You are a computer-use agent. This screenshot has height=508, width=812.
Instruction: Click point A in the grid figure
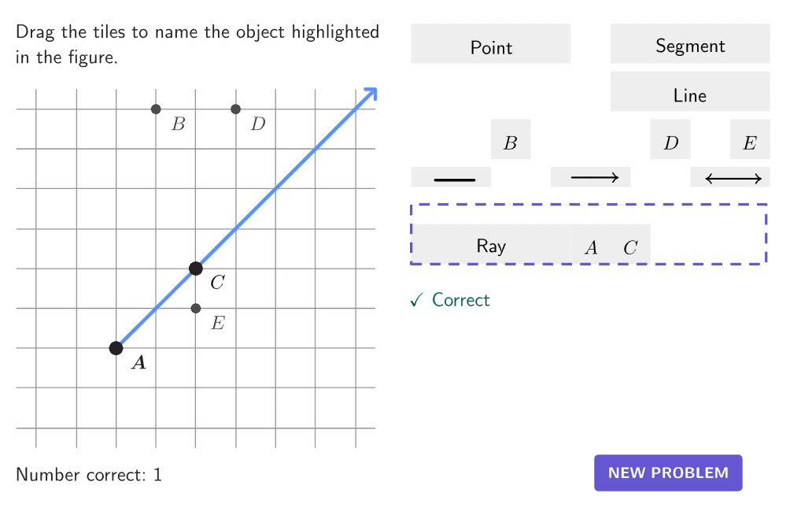click(x=116, y=347)
